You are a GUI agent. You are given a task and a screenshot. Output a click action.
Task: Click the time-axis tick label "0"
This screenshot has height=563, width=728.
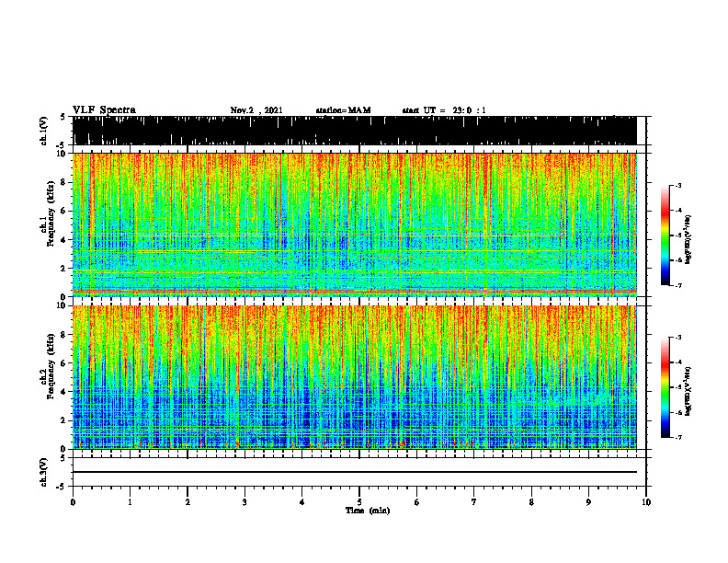pos(73,502)
